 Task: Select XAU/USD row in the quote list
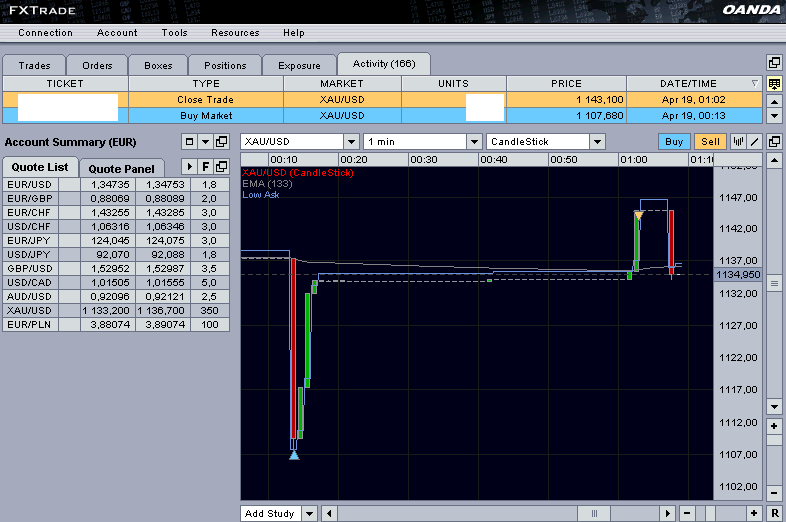point(116,310)
